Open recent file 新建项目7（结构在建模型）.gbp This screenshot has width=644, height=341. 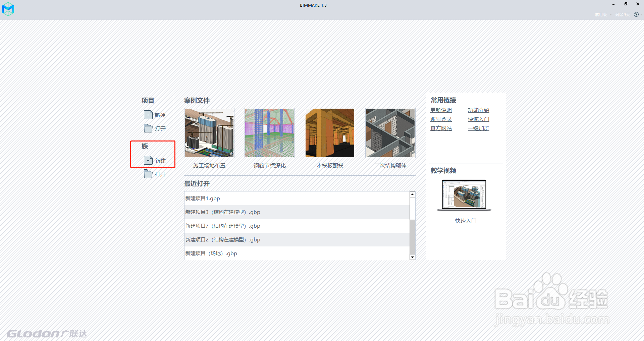(x=297, y=226)
